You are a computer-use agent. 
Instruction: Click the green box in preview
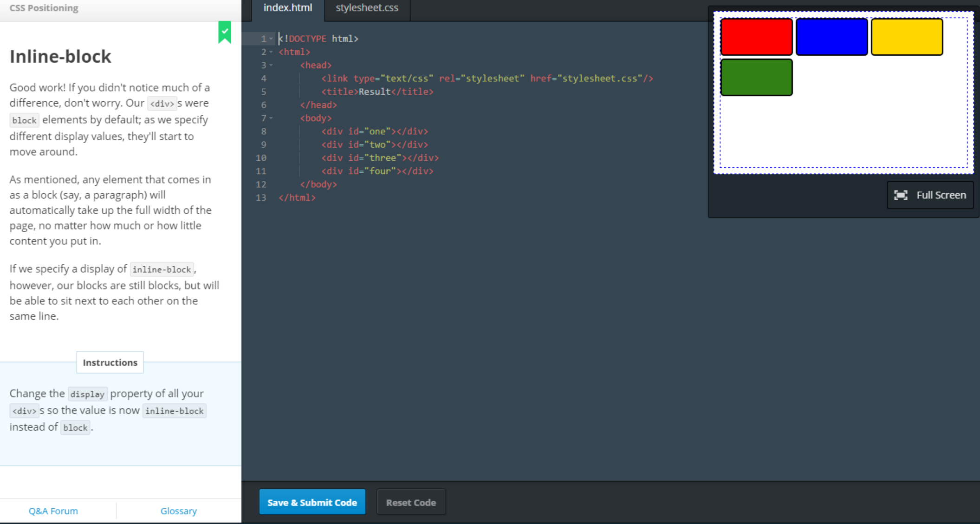756,77
